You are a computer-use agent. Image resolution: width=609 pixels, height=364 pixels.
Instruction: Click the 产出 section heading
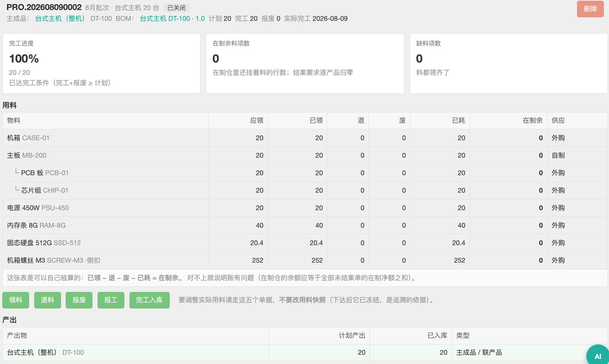pos(10,320)
